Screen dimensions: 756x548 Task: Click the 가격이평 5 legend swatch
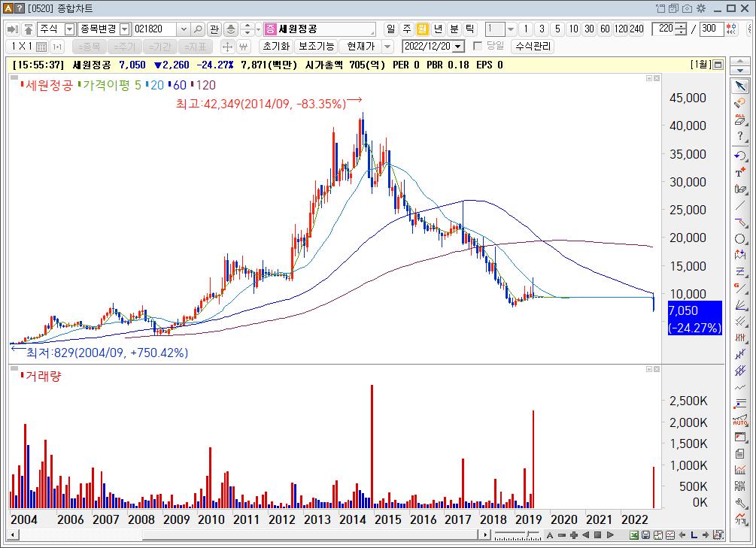click(80, 85)
